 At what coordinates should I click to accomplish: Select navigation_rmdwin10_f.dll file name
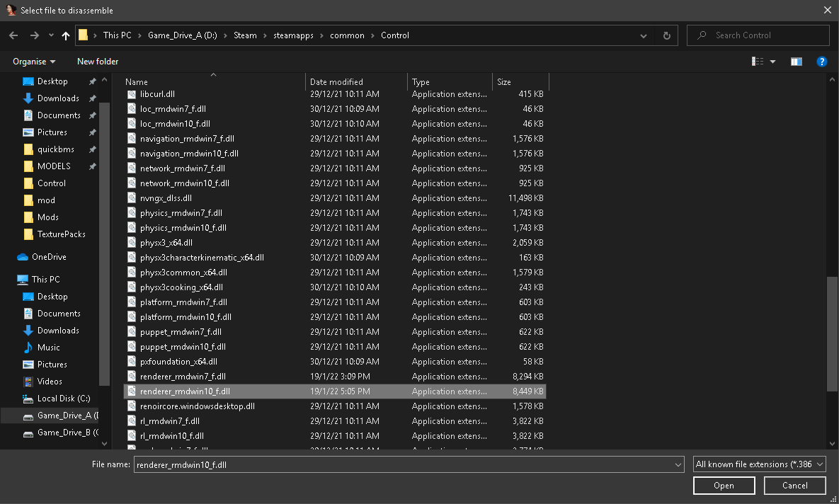point(189,154)
